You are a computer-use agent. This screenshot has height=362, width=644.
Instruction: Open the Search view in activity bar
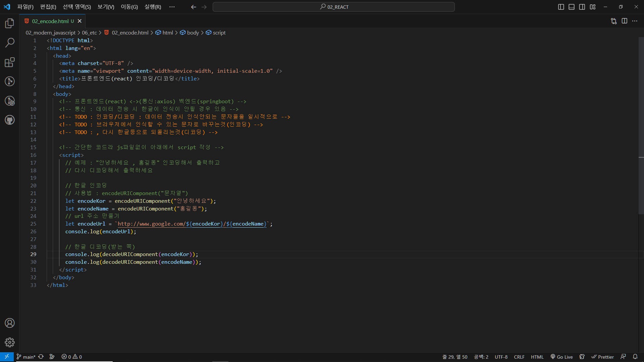coord(9,43)
